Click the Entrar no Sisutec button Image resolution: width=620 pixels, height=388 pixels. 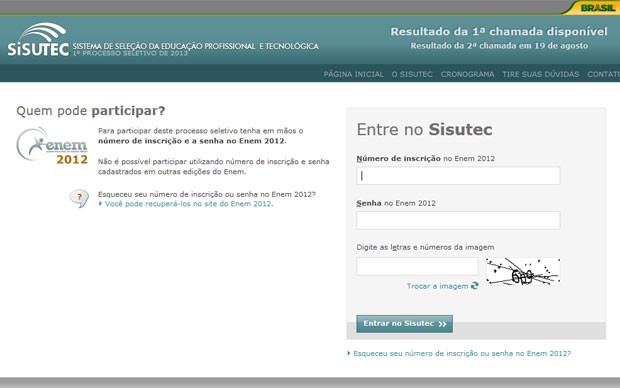coord(405,324)
